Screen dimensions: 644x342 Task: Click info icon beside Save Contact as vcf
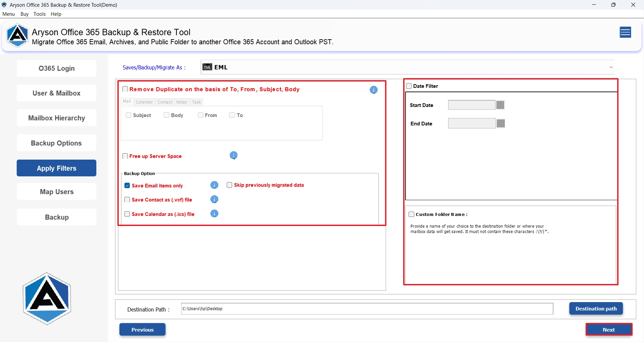[214, 199]
